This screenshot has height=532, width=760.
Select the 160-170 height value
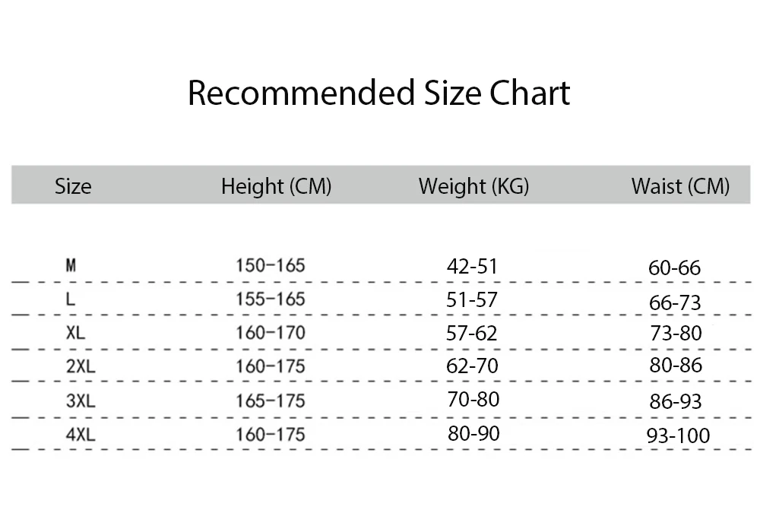(x=270, y=333)
